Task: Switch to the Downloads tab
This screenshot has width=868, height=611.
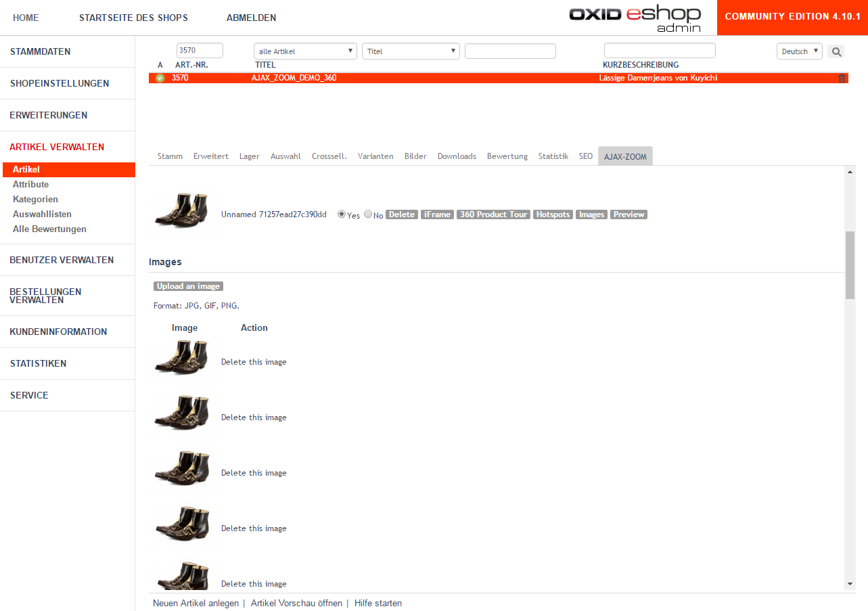Action: click(x=457, y=156)
